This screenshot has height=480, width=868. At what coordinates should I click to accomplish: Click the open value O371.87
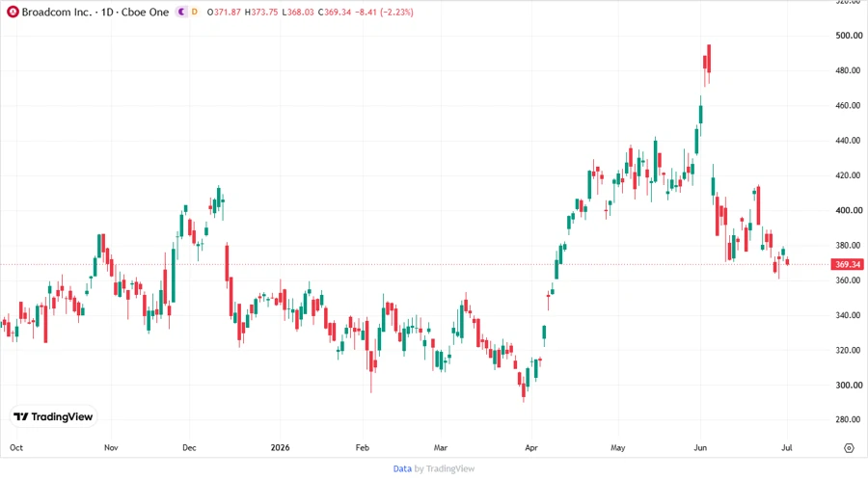coord(224,12)
